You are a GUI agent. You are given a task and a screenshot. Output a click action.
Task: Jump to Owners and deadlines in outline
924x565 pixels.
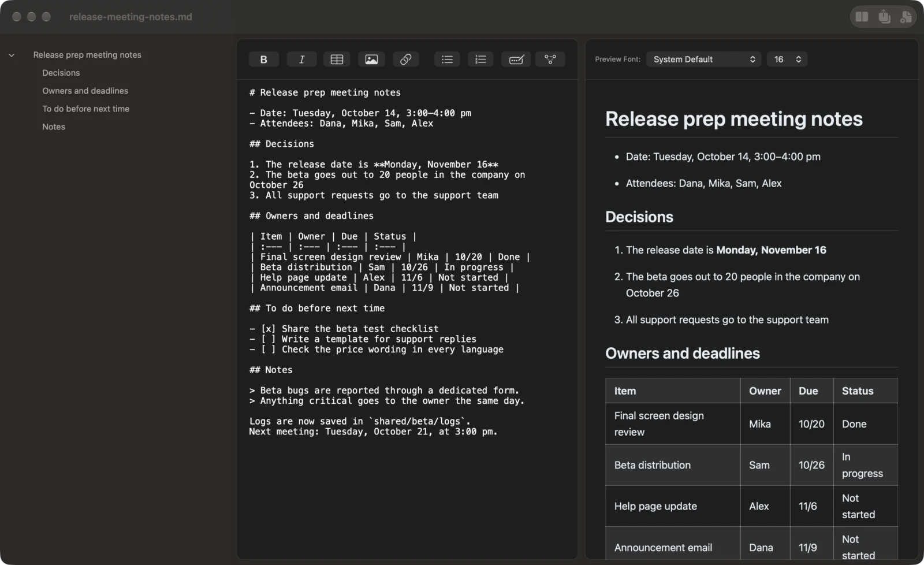click(85, 91)
